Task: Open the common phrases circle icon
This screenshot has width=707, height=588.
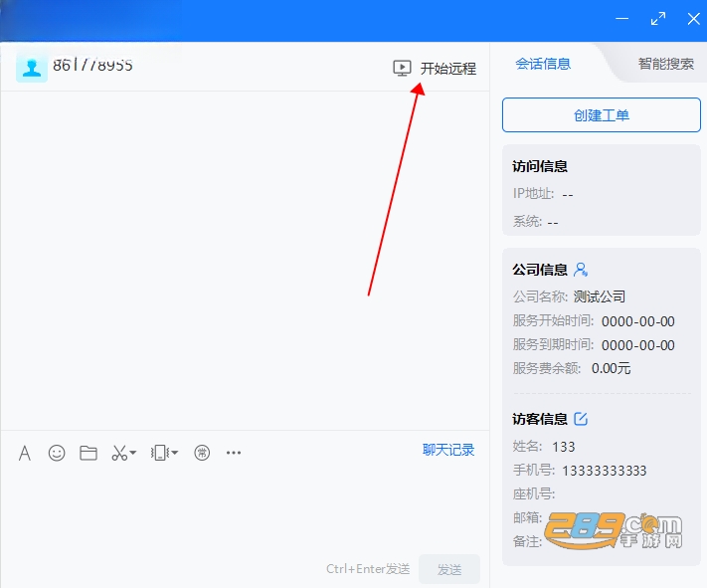Action: pyautogui.click(x=202, y=453)
